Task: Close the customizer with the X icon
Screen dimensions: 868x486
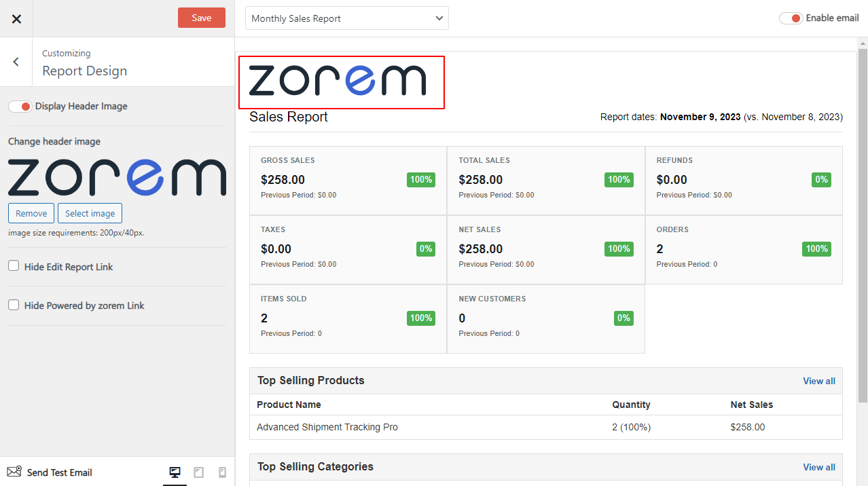Action: (16, 18)
